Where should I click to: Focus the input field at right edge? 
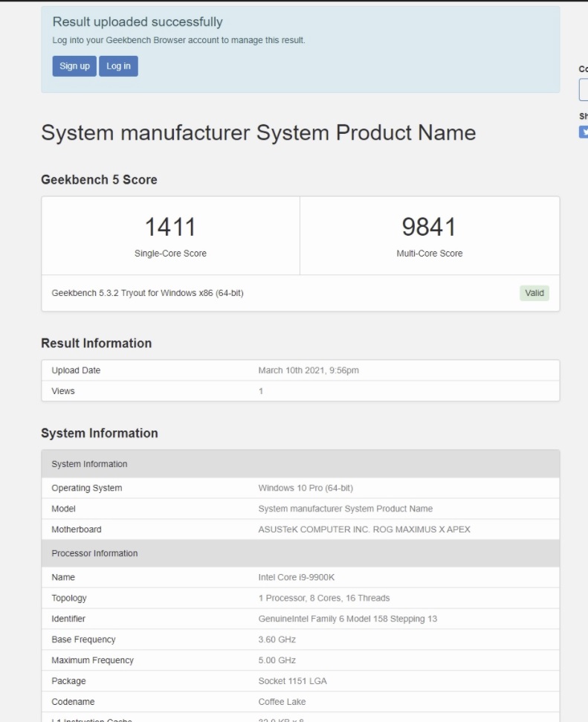tap(584, 90)
